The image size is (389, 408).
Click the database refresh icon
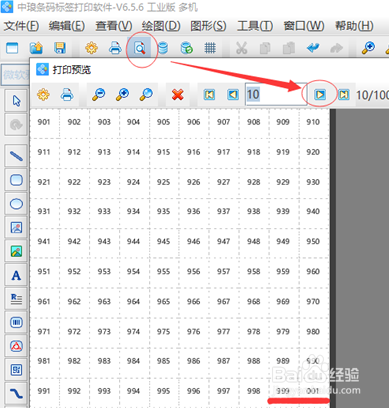186,48
